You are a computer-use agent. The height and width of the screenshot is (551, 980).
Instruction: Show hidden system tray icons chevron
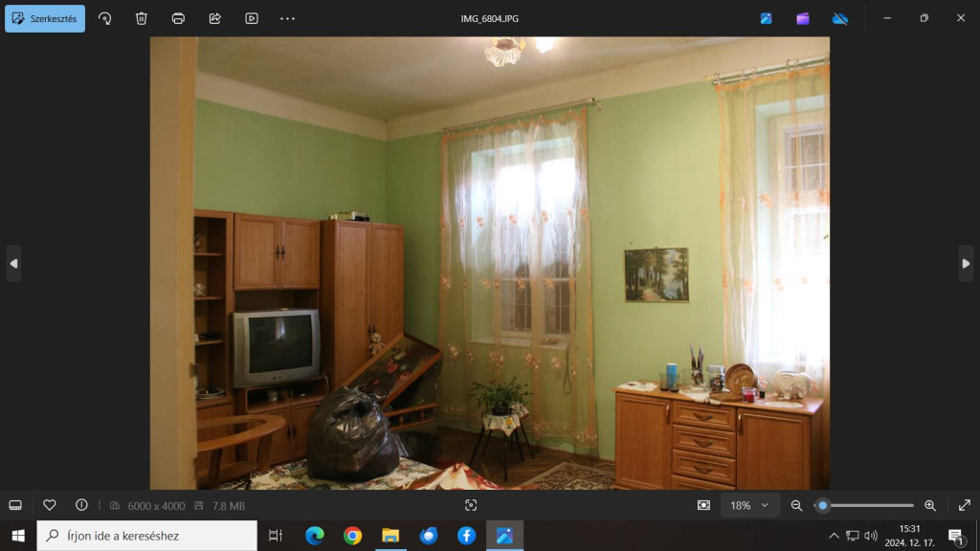tap(834, 536)
